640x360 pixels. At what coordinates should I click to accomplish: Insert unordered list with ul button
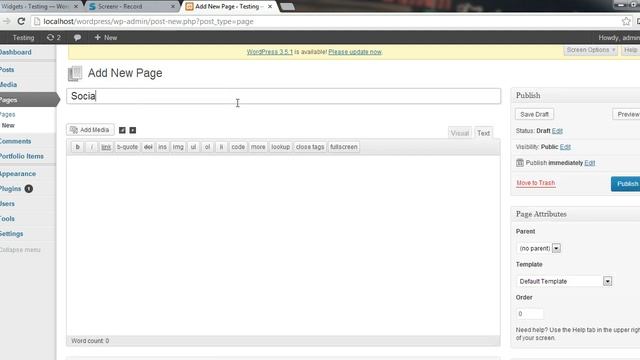pyautogui.click(x=193, y=147)
